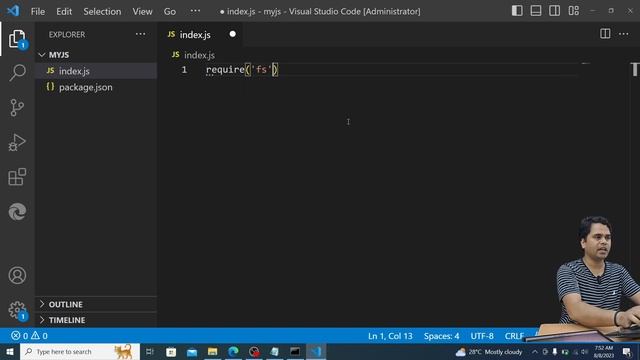The width and height of the screenshot is (640, 360).
Task: Open the Windows Start menu
Action: [10, 352]
